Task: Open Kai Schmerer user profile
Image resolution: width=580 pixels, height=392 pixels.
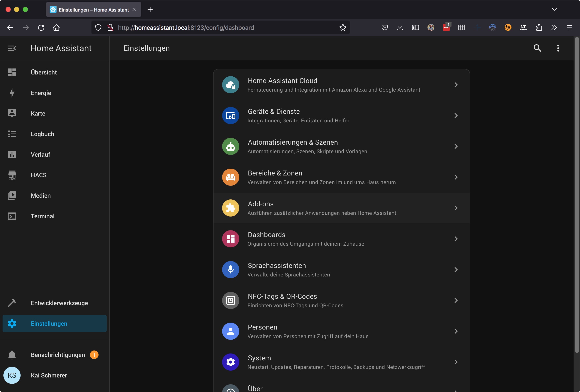Action: pos(49,375)
